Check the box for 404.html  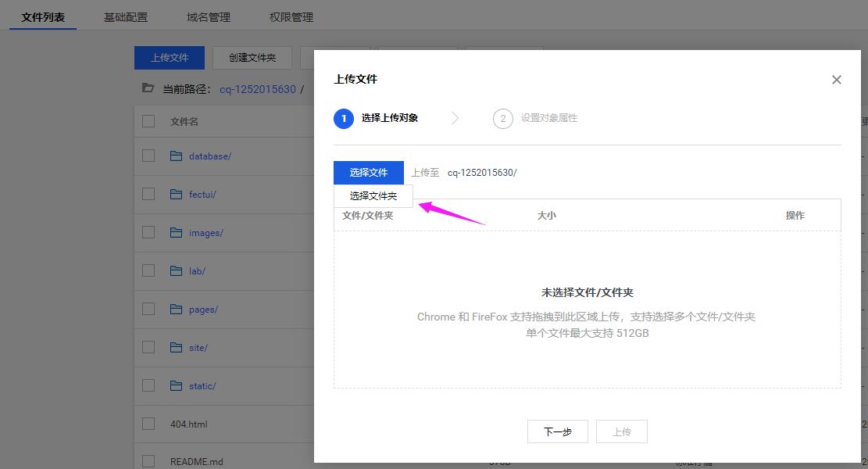coord(148,424)
